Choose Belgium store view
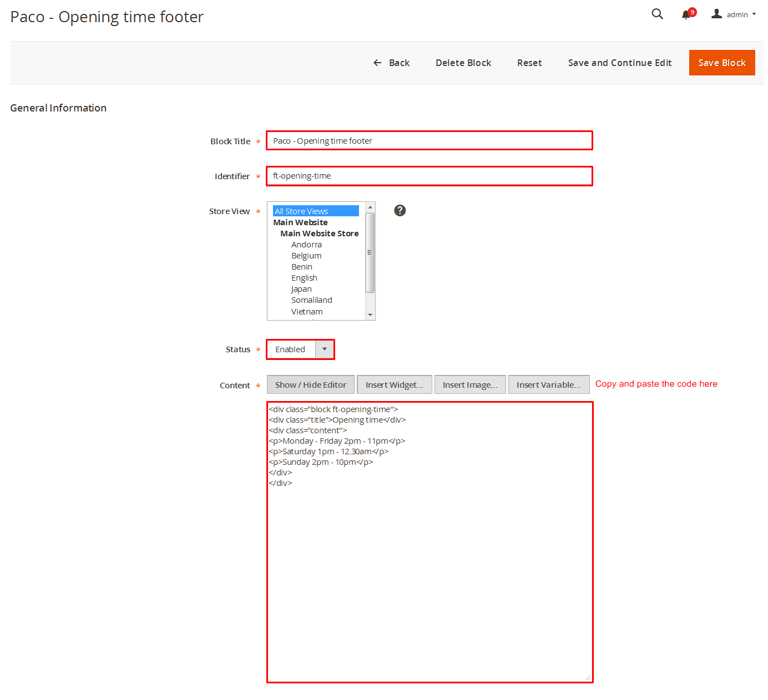 306,256
